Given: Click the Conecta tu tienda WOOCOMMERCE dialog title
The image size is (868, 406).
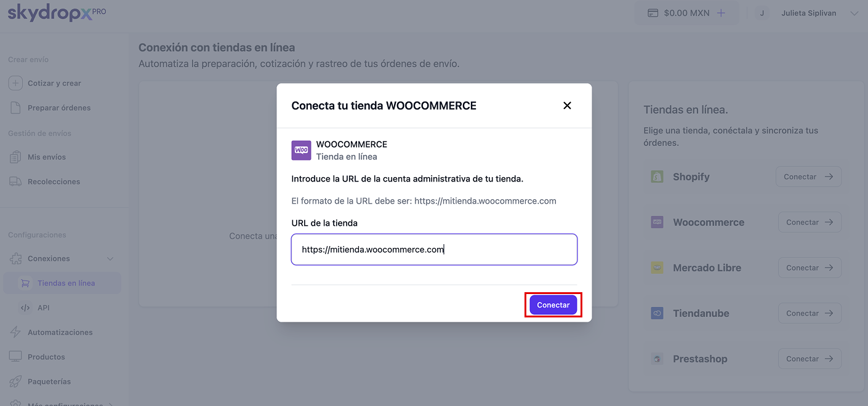Looking at the screenshot, I should coord(384,106).
